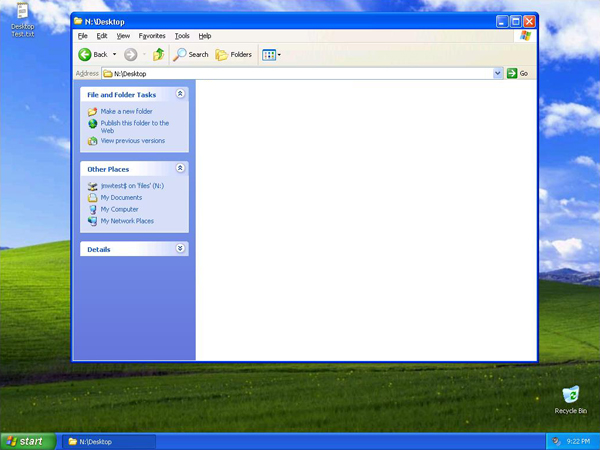Click the address bar showing N:\Desktop
Viewport: 600px width, 450px height.
coord(298,73)
